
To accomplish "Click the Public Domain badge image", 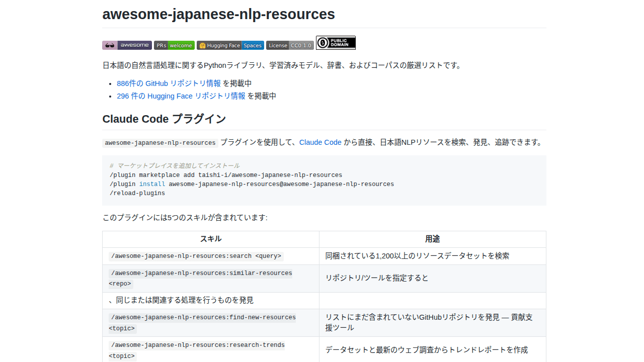I will click(x=336, y=43).
